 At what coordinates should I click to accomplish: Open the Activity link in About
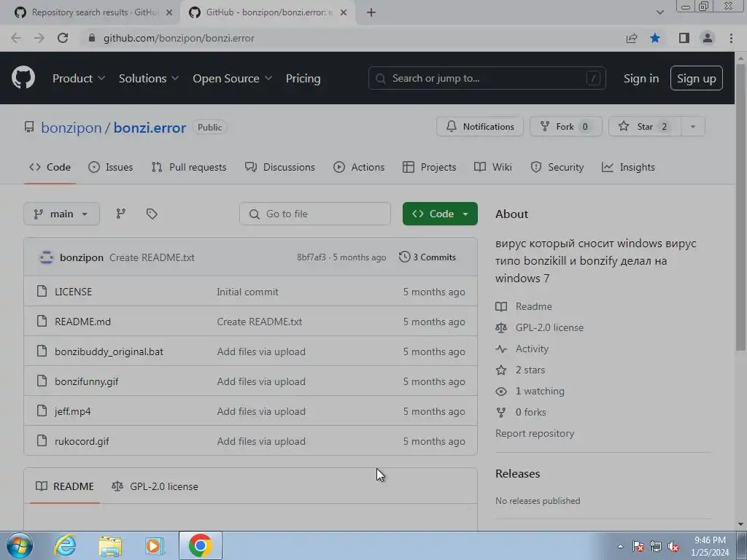click(532, 349)
